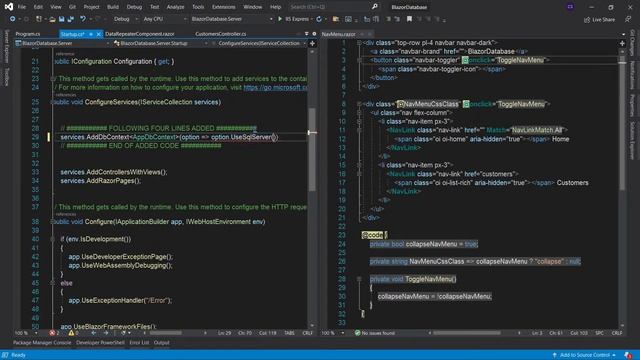Viewport: 640px width, 360px height.
Task: Open the document tabs overflow dropdown
Action: pyautogui.click(x=307, y=34)
